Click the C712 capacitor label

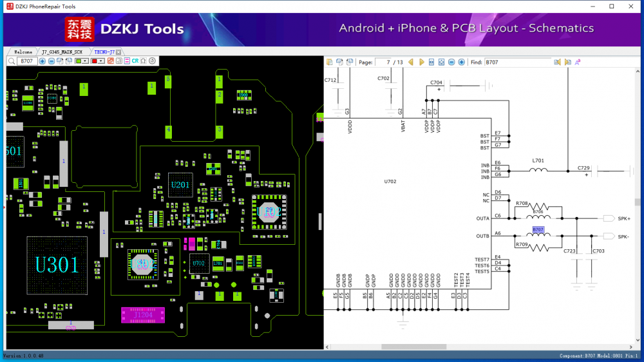click(x=330, y=80)
